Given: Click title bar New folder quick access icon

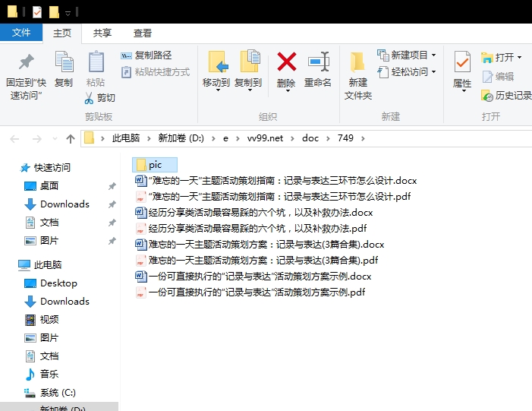Looking at the screenshot, I should click(54, 12).
